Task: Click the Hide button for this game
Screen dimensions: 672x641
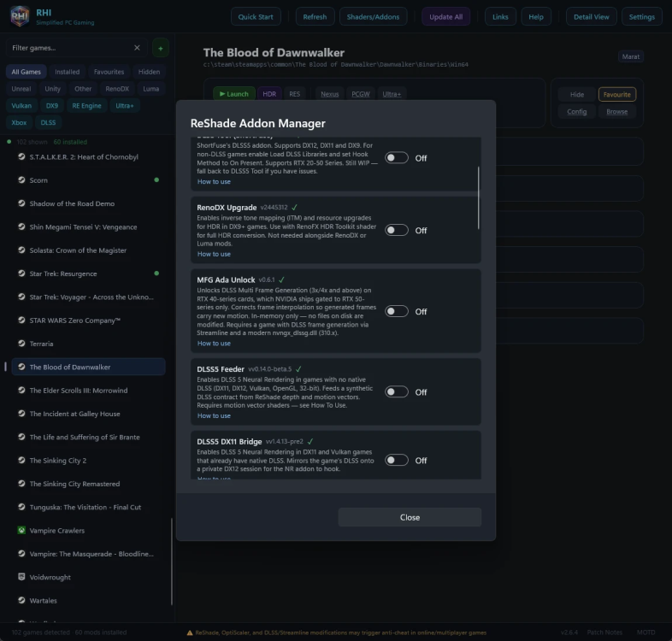Action: [577, 94]
